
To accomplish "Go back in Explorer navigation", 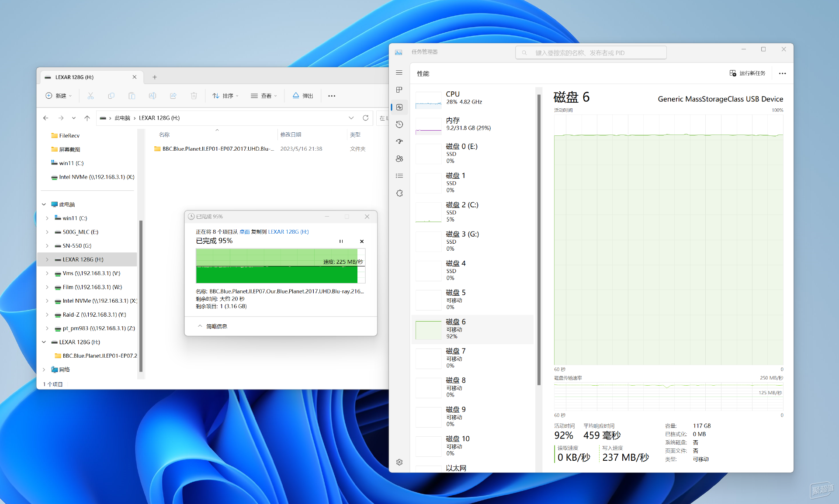I will point(46,118).
